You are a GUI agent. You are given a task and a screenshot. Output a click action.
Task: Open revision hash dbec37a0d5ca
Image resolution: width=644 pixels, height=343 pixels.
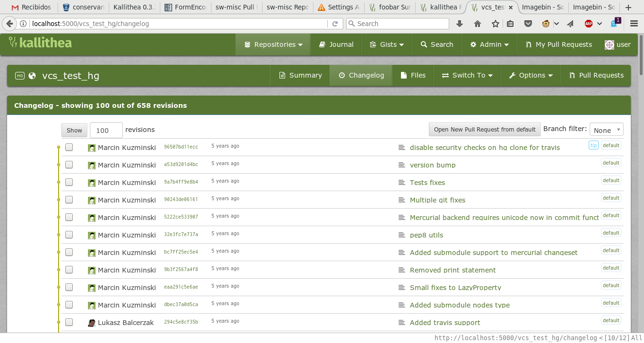(x=181, y=305)
